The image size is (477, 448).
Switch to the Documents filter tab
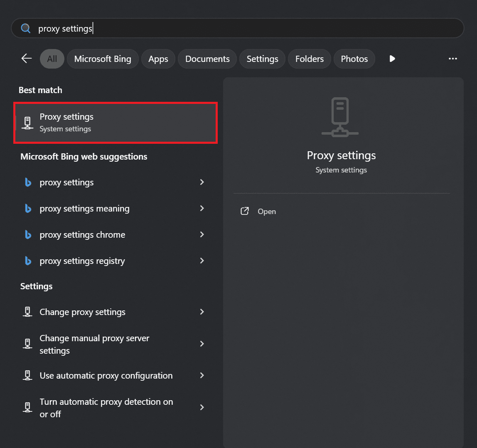click(207, 59)
